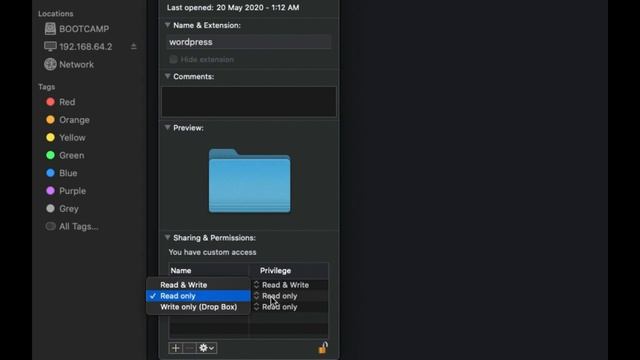Collapse the Sharing & Permissions section

pyautogui.click(x=167, y=238)
